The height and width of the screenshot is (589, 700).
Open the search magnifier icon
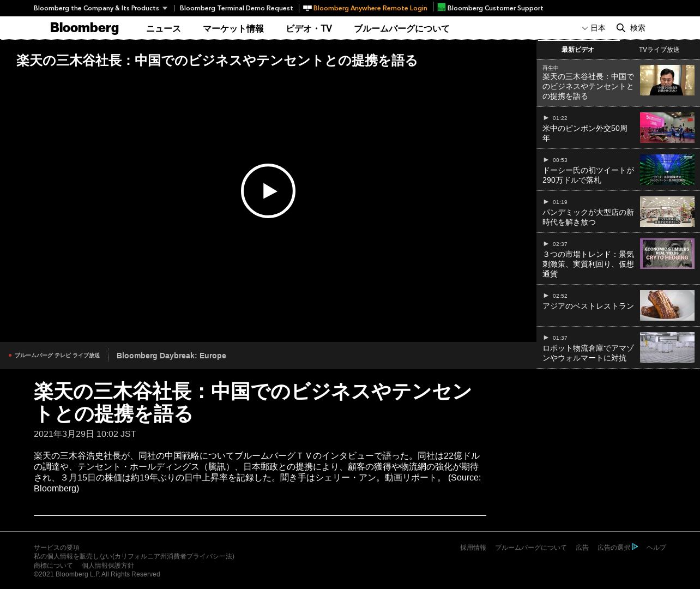[x=620, y=28]
